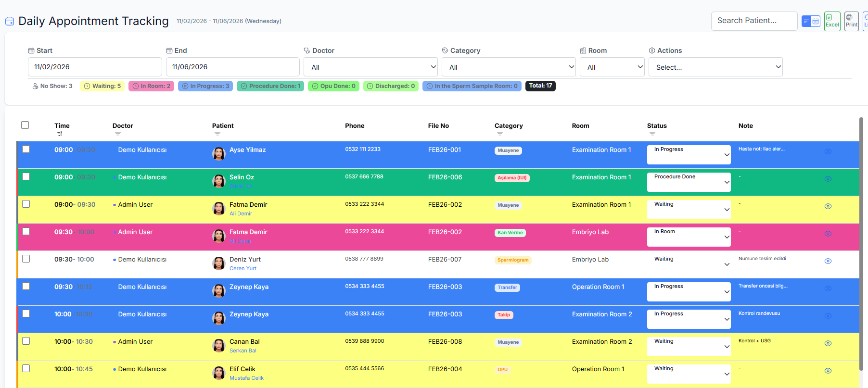Image resolution: width=868 pixels, height=388 pixels.
Task: Expand the Actions Select dropdown
Action: pyautogui.click(x=715, y=67)
